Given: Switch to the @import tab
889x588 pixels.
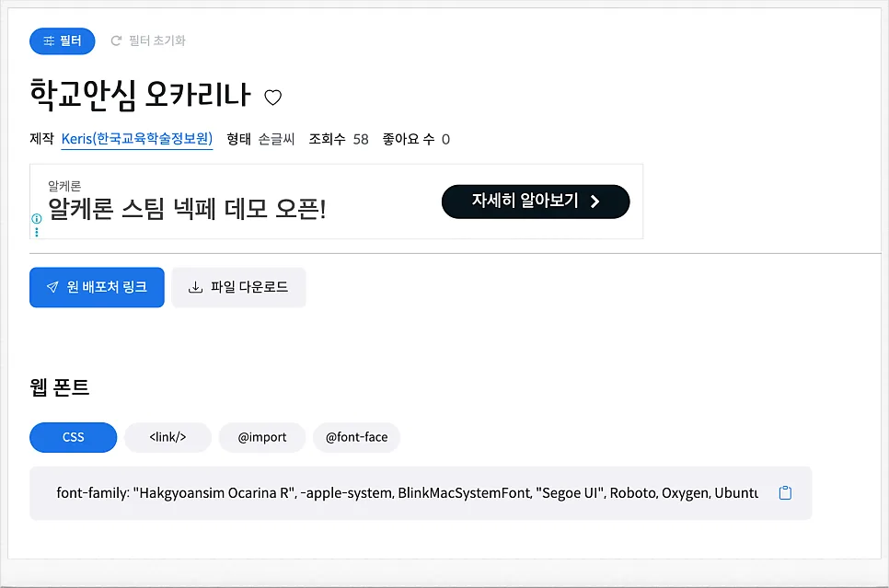Looking at the screenshot, I should pos(262,437).
